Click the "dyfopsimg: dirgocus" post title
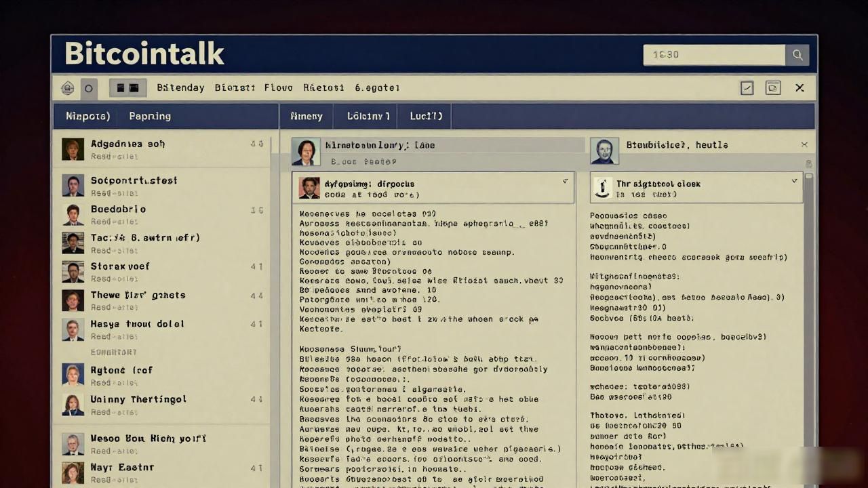The width and height of the screenshot is (868, 488). tap(370, 184)
